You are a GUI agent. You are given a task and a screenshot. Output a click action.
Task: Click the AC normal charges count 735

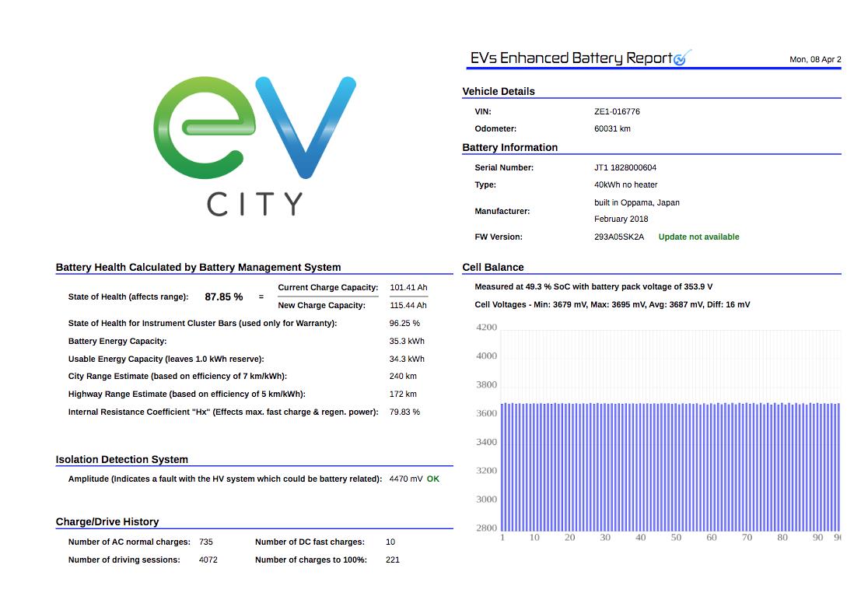coord(206,542)
